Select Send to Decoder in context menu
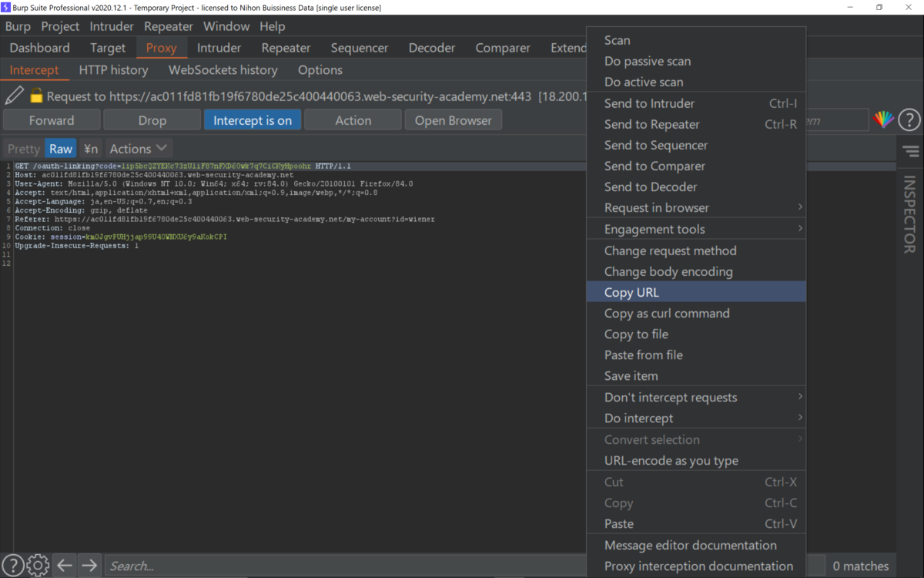This screenshot has height=578, width=924. tap(696, 187)
